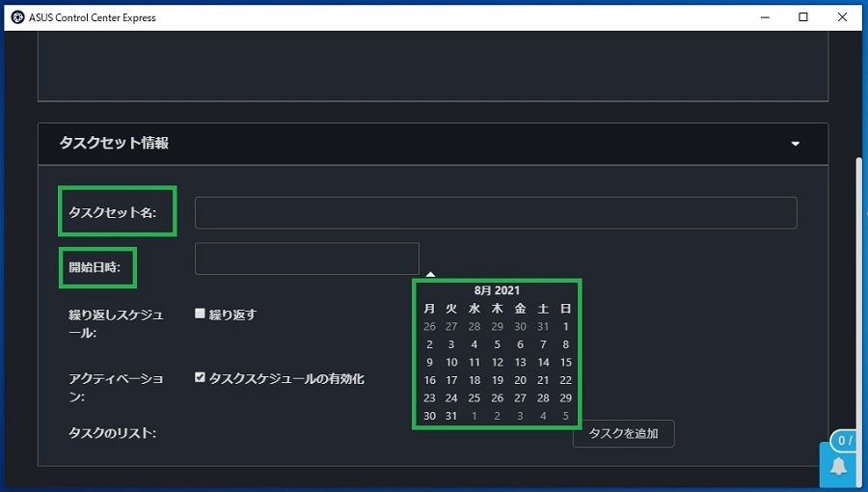
Task: Focus the 開始日時 date input field
Action: [307, 259]
